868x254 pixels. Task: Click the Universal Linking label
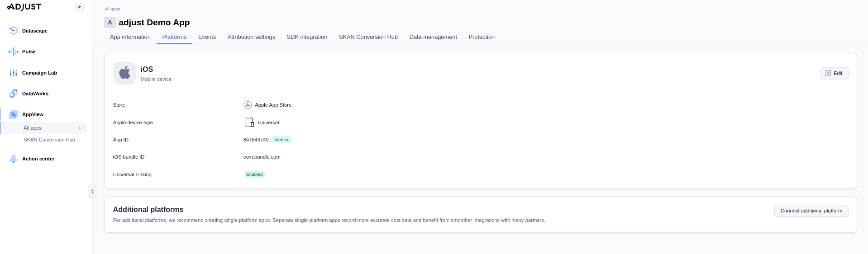[x=132, y=174]
